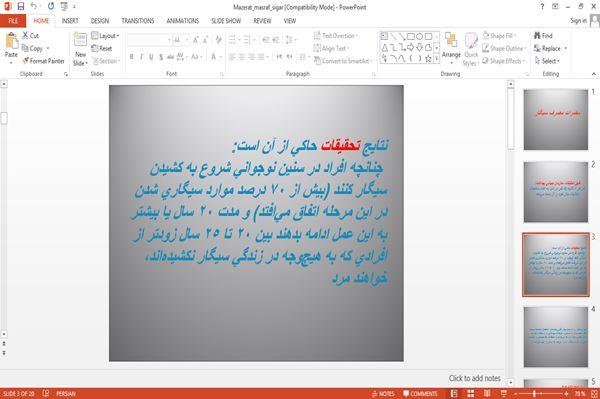Open Text Direction dropdown
600x399 pixels.
336,36
